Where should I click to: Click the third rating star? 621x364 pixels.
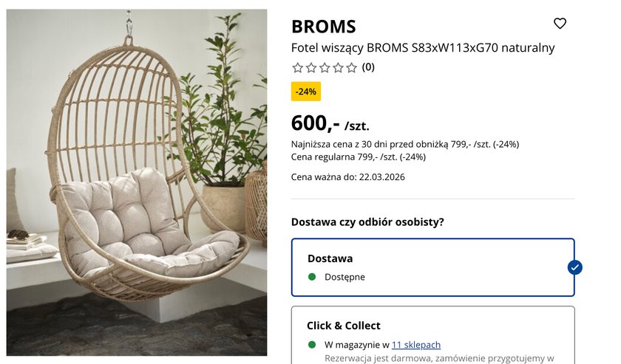325,68
